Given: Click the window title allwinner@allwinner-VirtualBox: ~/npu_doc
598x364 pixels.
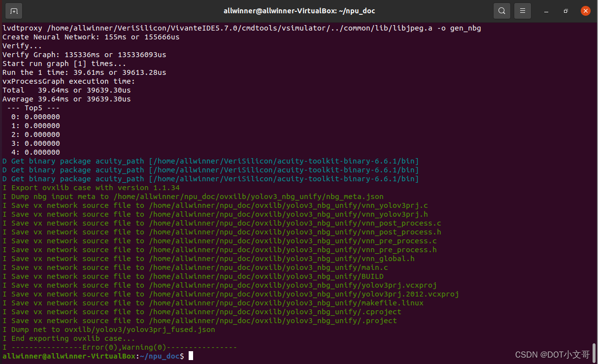Looking at the screenshot, I should coord(299,11).
